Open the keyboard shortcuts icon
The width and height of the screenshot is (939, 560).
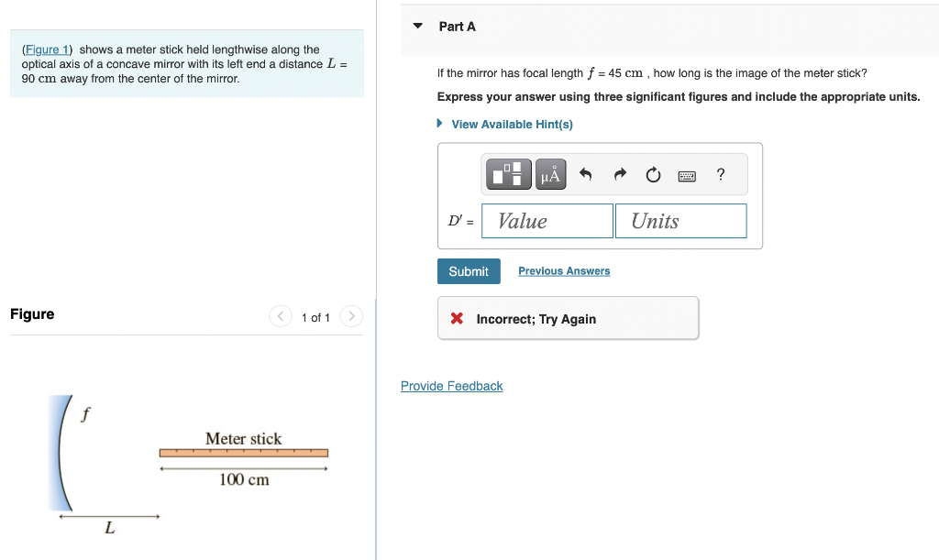tap(686, 174)
